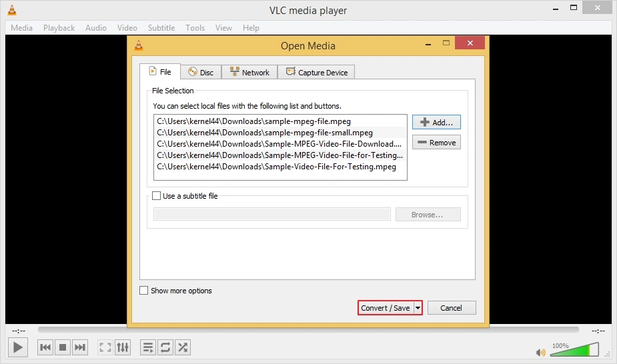Minimize the VLC media player window
617x364 pixels.
556,9
